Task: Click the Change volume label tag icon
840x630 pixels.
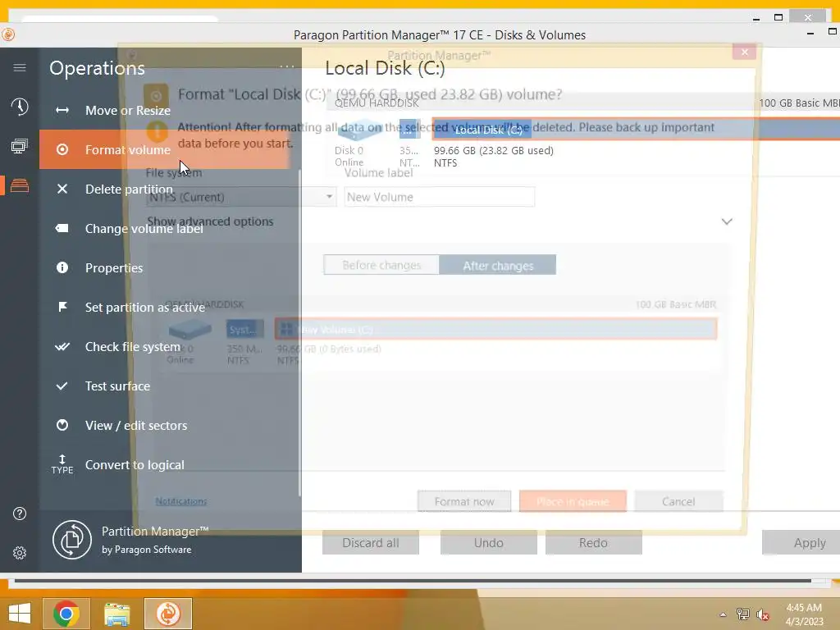Action: pyautogui.click(x=62, y=228)
